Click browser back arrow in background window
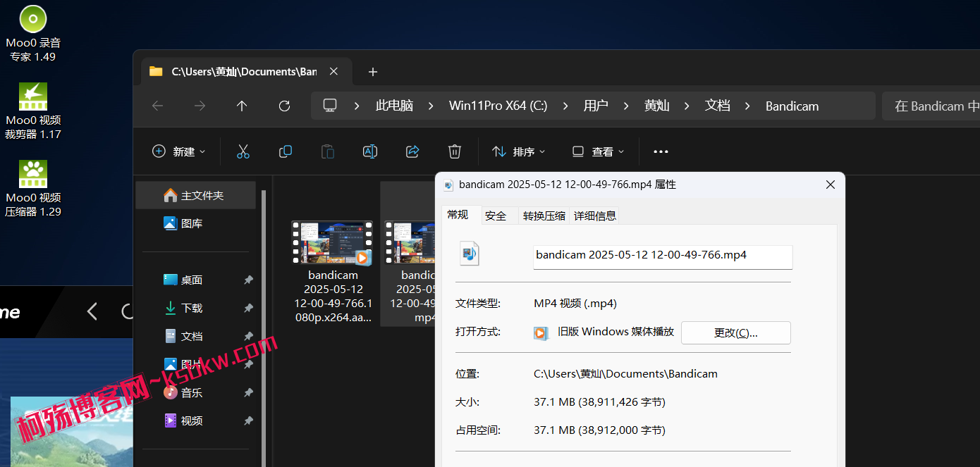This screenshot has height=467, width=980. pyautogui.click(x=92, y=311)
